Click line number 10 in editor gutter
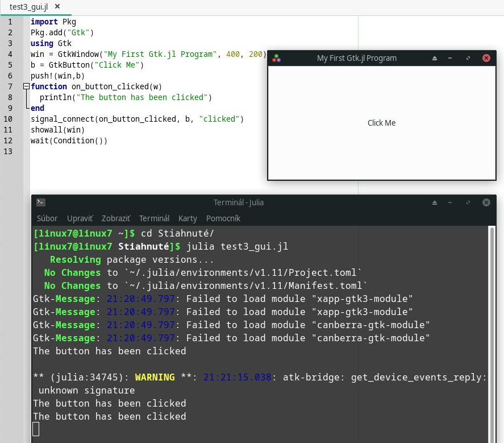The height and width of the screenshot is (443, 504). point(8,119)
